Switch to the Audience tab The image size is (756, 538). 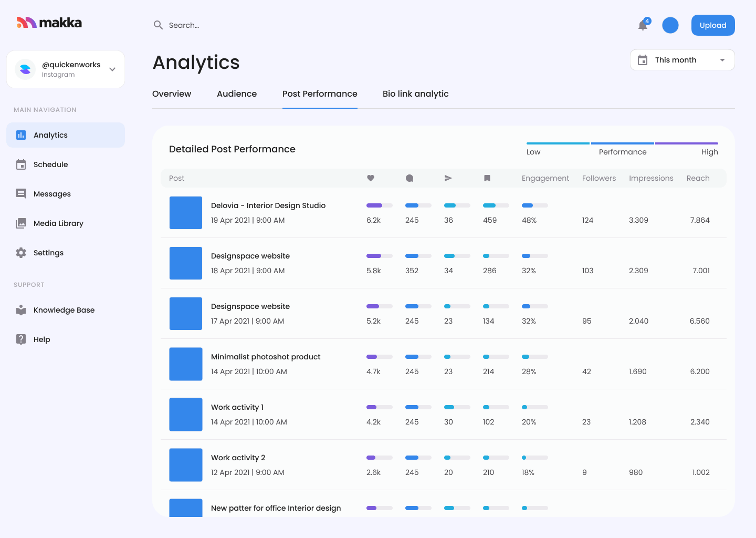pos(237,94)
